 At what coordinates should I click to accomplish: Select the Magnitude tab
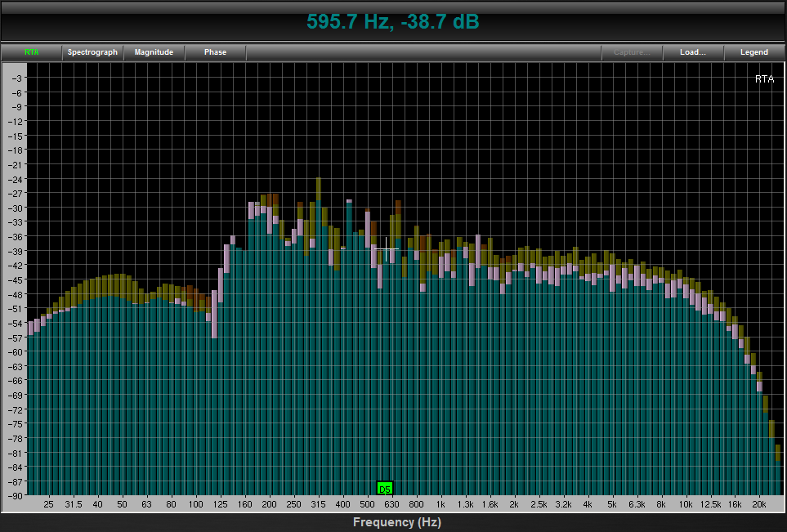click(154, 52)
